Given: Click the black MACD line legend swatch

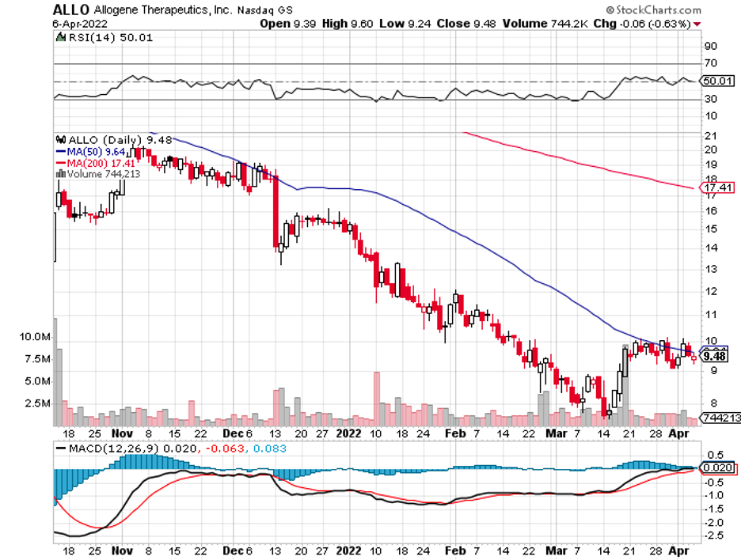Looking at the screenshot, I should 60,448.
